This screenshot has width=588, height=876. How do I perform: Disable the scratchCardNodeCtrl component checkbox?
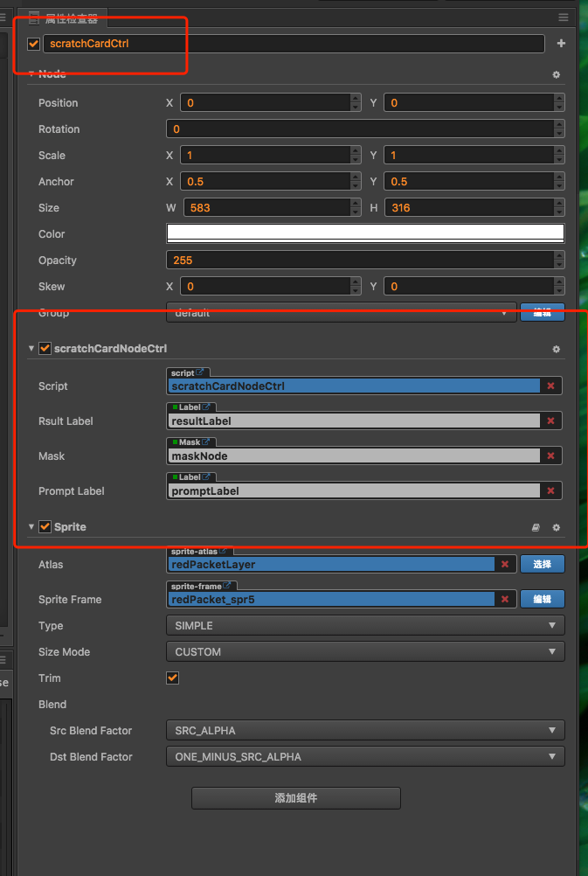click(45, 349)
